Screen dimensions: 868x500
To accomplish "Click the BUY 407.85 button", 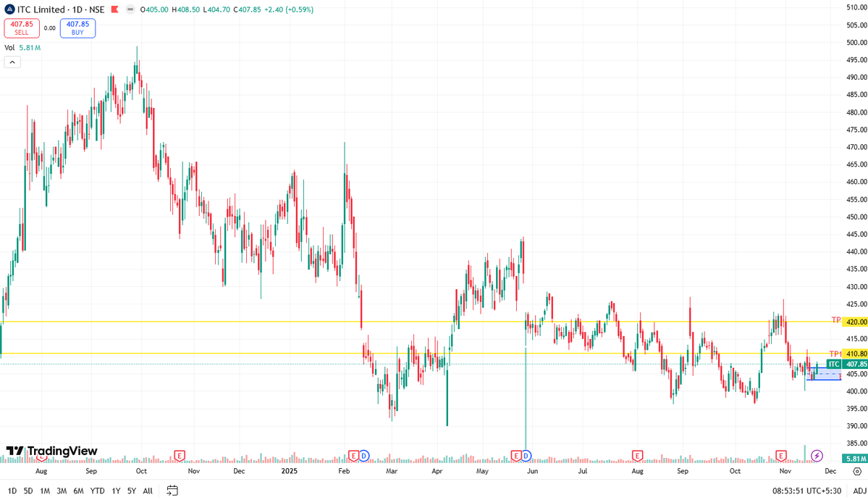I will click(x=76, y=28).
